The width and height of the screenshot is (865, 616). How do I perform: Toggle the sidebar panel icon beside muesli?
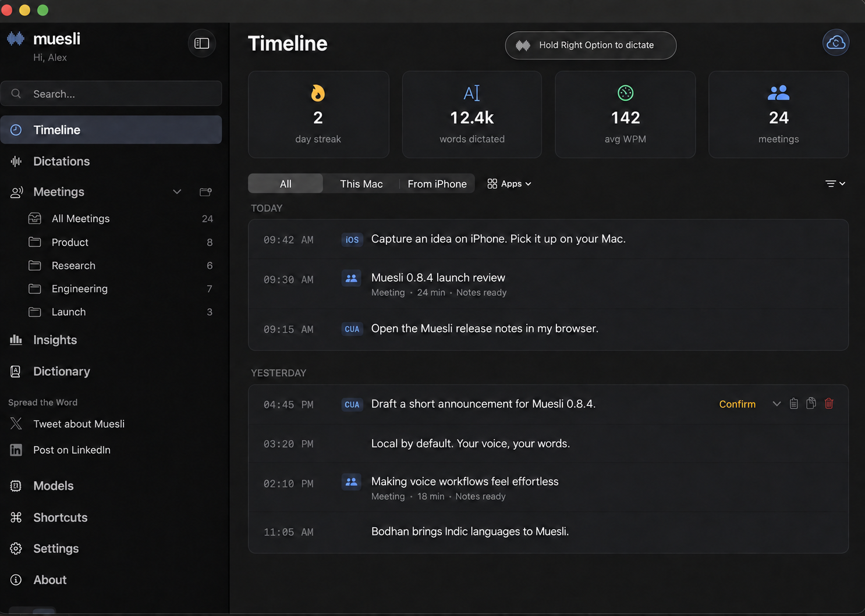coord(202,43)
